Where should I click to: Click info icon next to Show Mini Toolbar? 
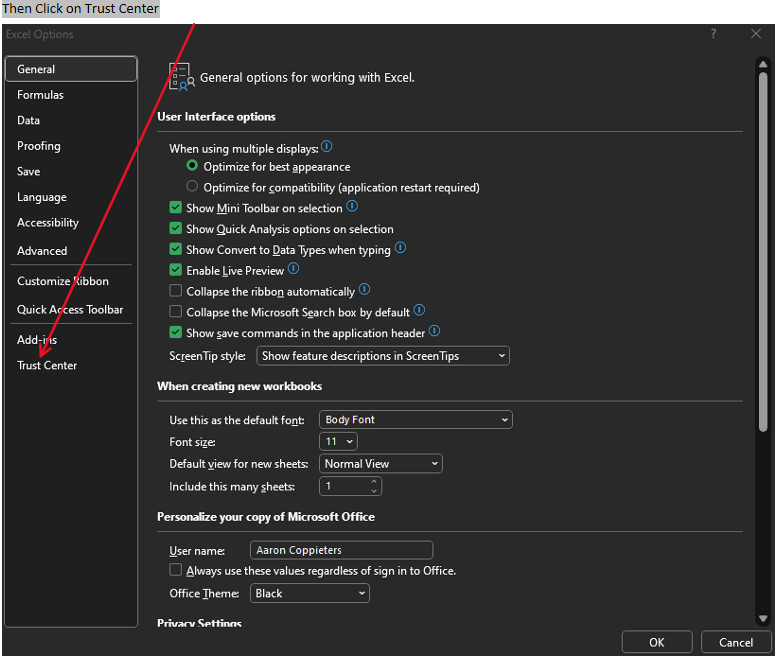352,206
